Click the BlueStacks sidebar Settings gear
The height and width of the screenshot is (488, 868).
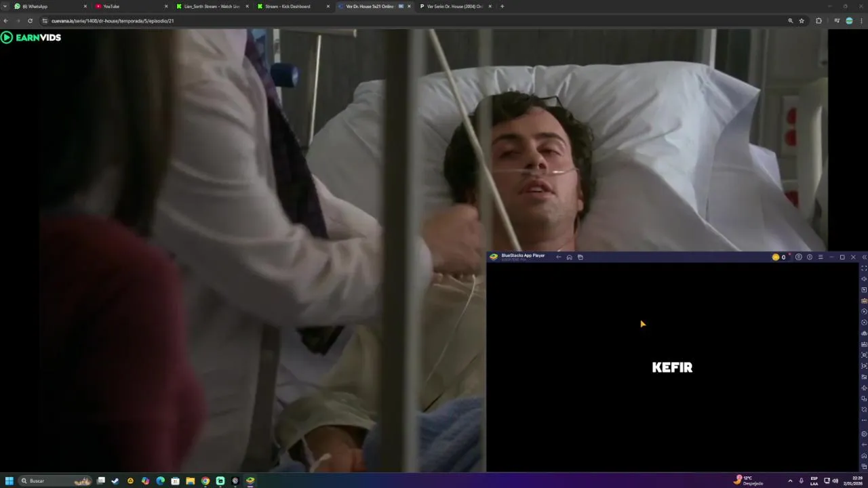[x=864, y=434]
